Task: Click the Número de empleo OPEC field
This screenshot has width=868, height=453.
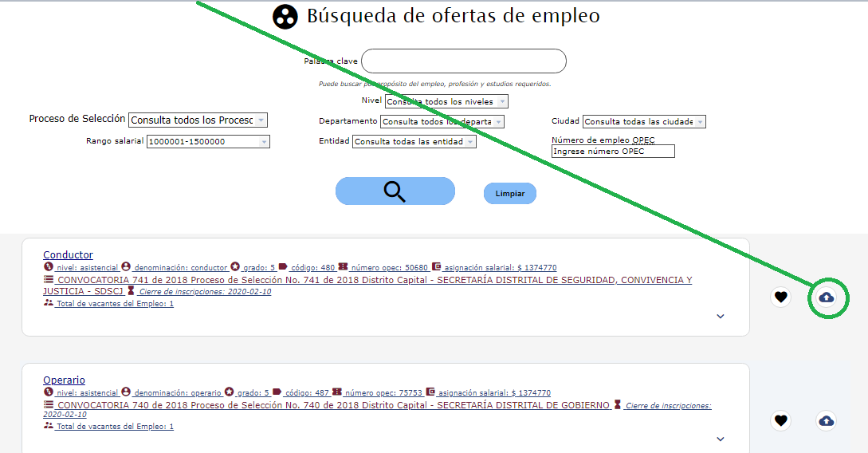Action: 613,151
